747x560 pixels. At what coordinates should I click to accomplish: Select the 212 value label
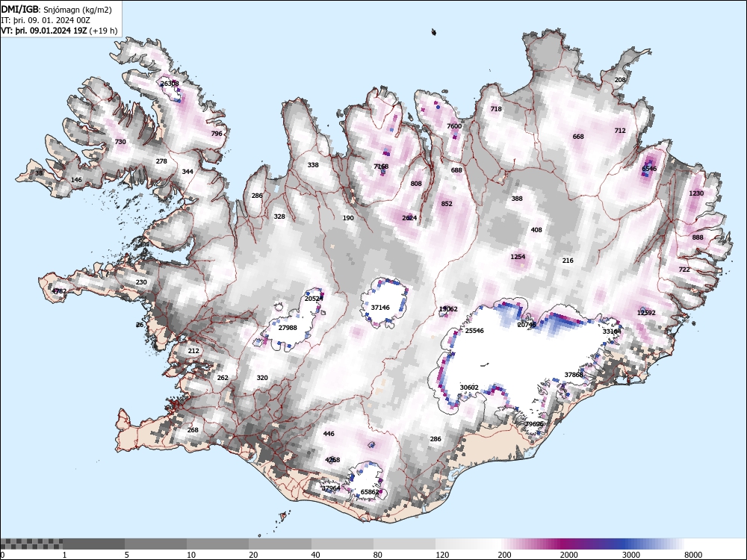193,350
